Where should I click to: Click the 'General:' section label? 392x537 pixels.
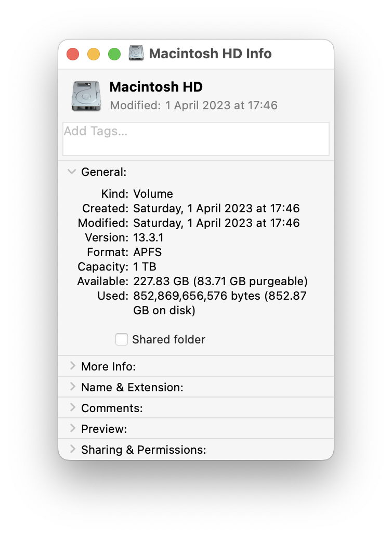(x=103, y=172)
